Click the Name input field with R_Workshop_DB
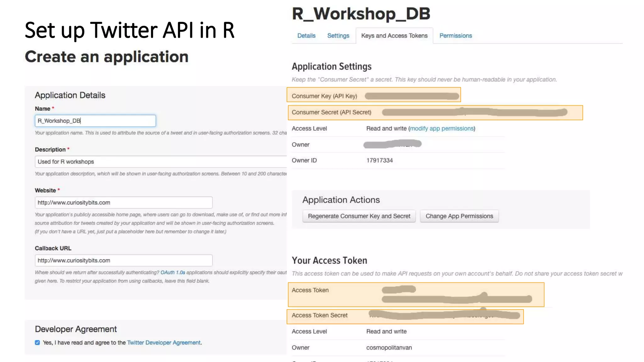Screen dimensions: 644x362 coord(95,121)
